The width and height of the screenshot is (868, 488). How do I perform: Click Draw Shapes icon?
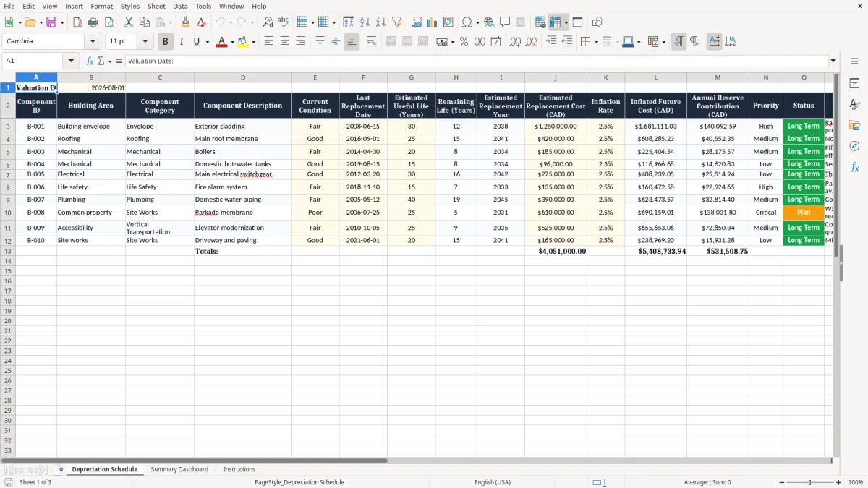(597, 22)
